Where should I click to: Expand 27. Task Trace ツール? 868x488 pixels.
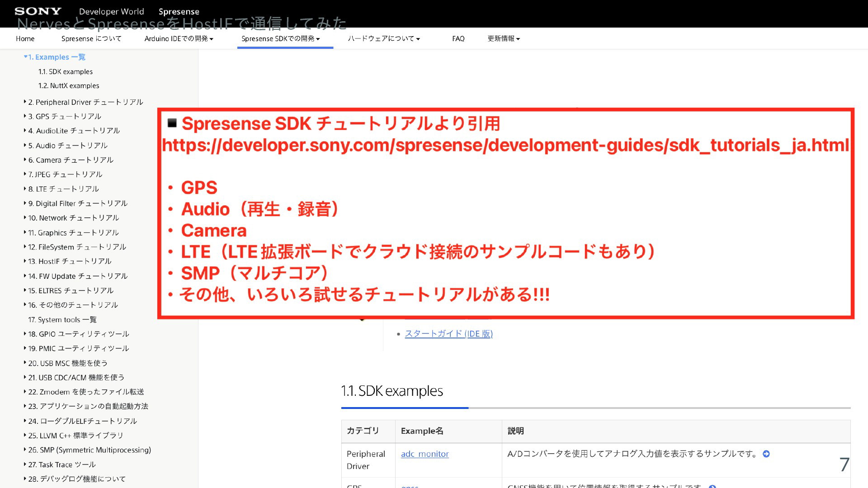60,465
